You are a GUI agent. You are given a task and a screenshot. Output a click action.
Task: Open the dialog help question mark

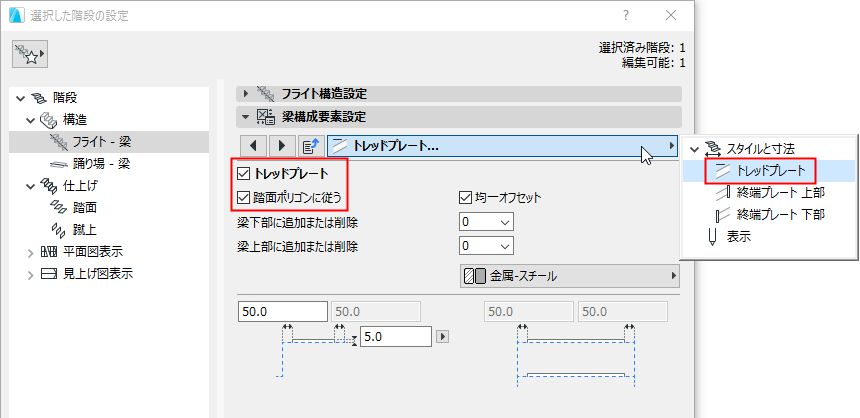[x=626, y=15]
